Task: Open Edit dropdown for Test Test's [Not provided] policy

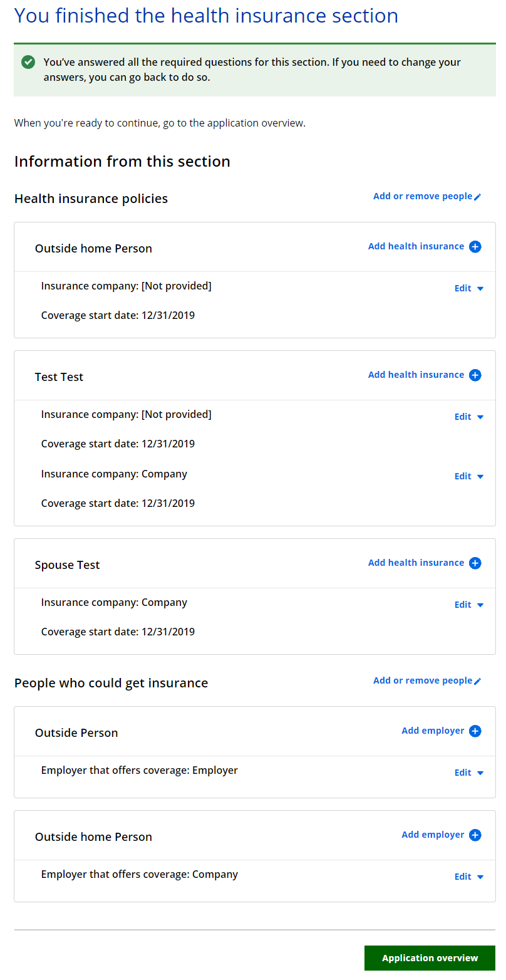Action: point(469,417)
